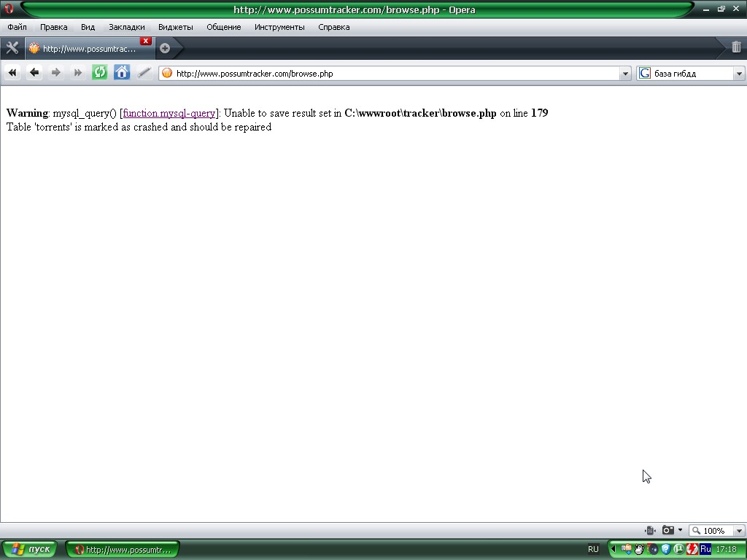Click the Google search engine icon
The image size is (747, 560).
(645, 74)
